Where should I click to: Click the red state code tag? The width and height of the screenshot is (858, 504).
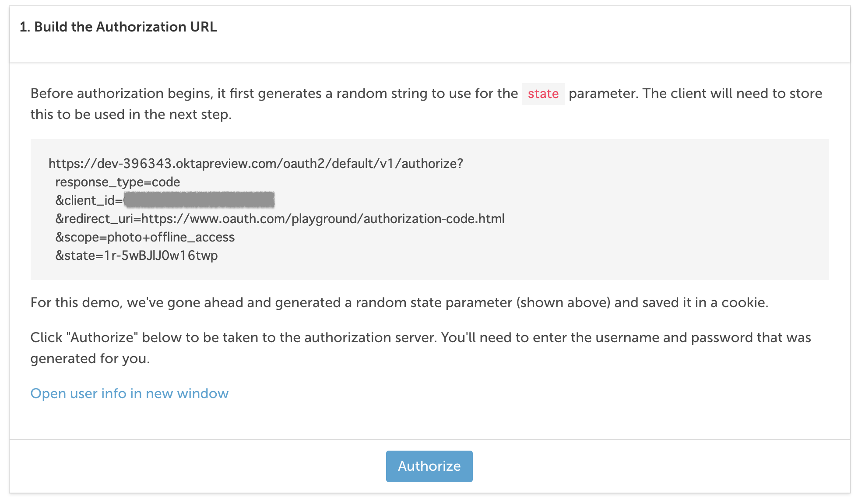[543, 94]
